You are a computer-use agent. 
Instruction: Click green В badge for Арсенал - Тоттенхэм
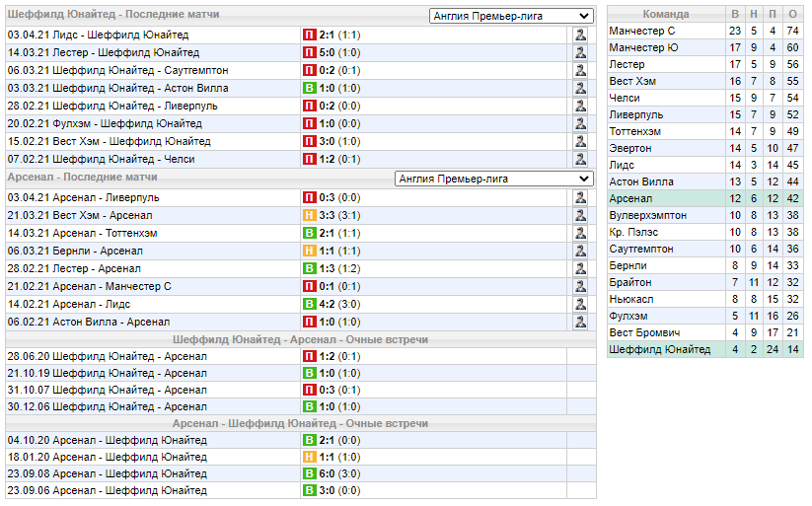[x=309, y=233]
